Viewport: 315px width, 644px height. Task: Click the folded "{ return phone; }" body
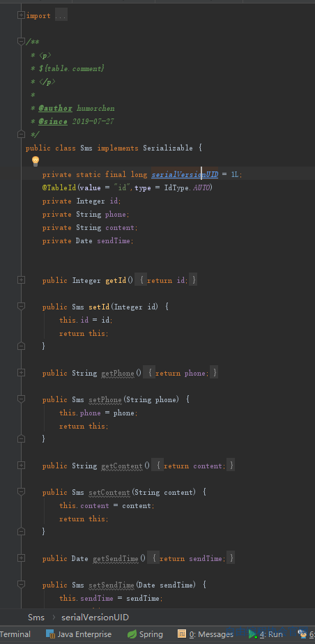[x=180, y=373]
